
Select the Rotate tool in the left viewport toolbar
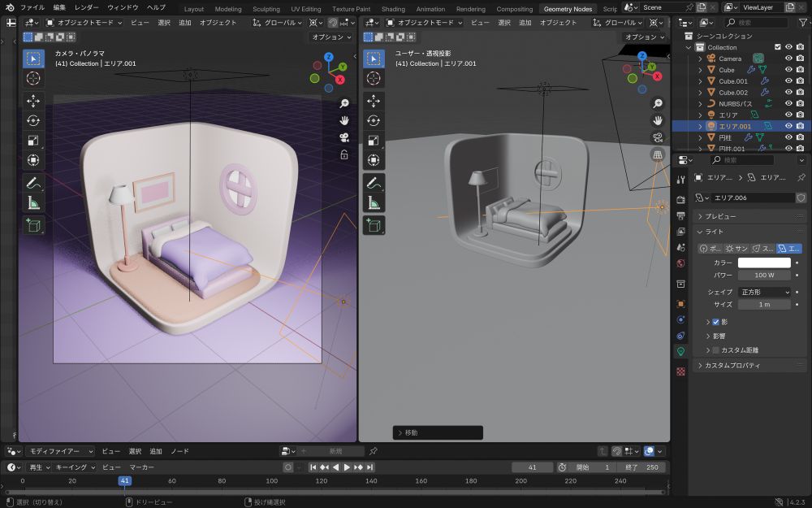[x=33, y=120]
